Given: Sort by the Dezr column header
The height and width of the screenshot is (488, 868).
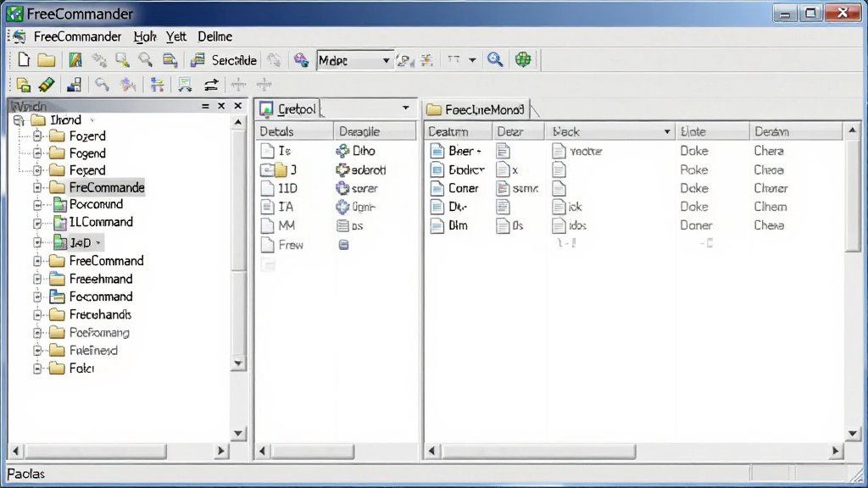Looking at the screenshot, I should [x=520, y=131].
